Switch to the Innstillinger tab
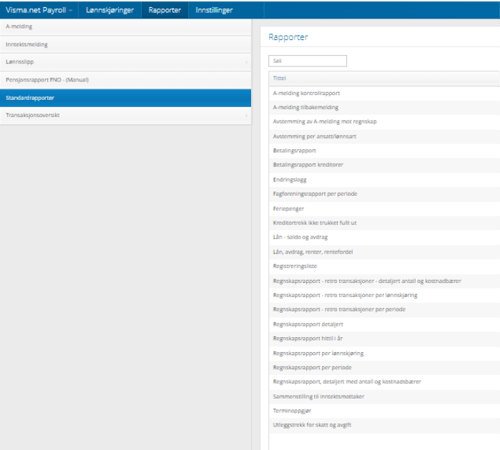The image size is (500, 450). tap(214, 10)
